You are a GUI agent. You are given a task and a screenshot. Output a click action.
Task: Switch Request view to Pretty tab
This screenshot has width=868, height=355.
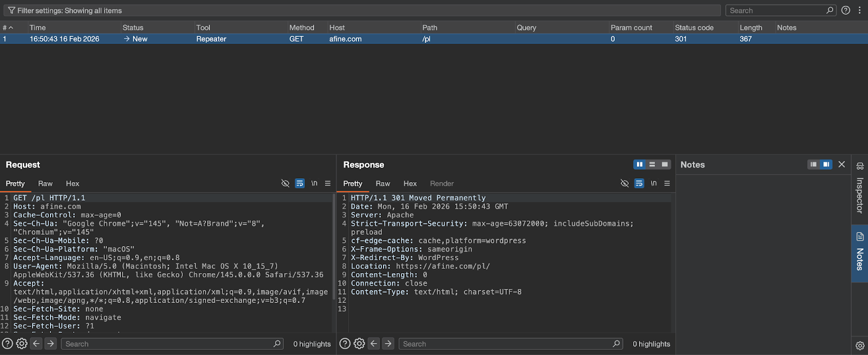point(15,184)
